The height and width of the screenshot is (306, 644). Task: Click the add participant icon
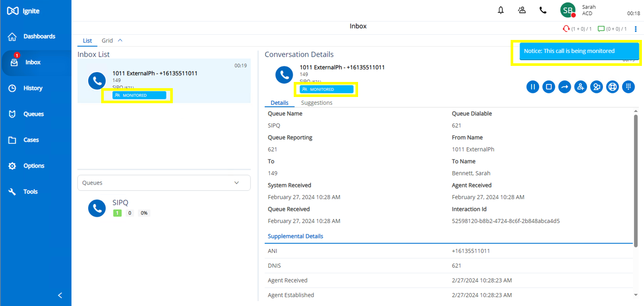[581, 87]
